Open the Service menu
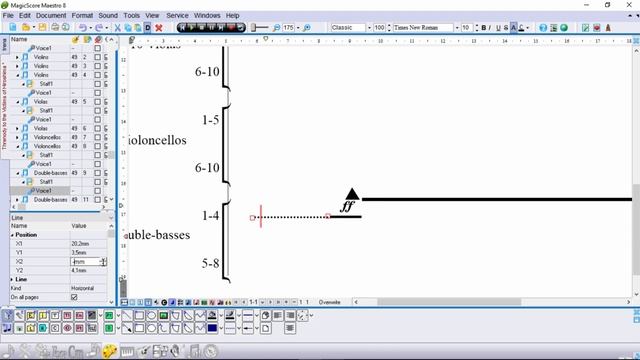The height and width of the screenshot is (360, 640). click(x=177, y=16)
